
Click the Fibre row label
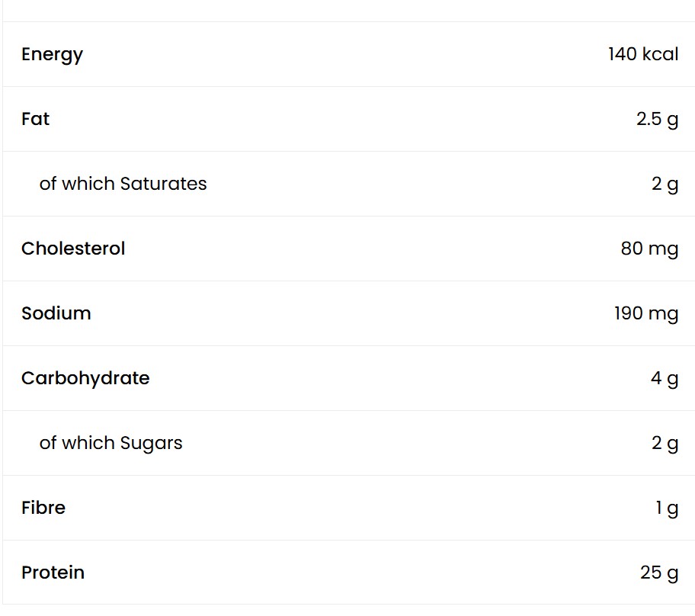(43, 507)
